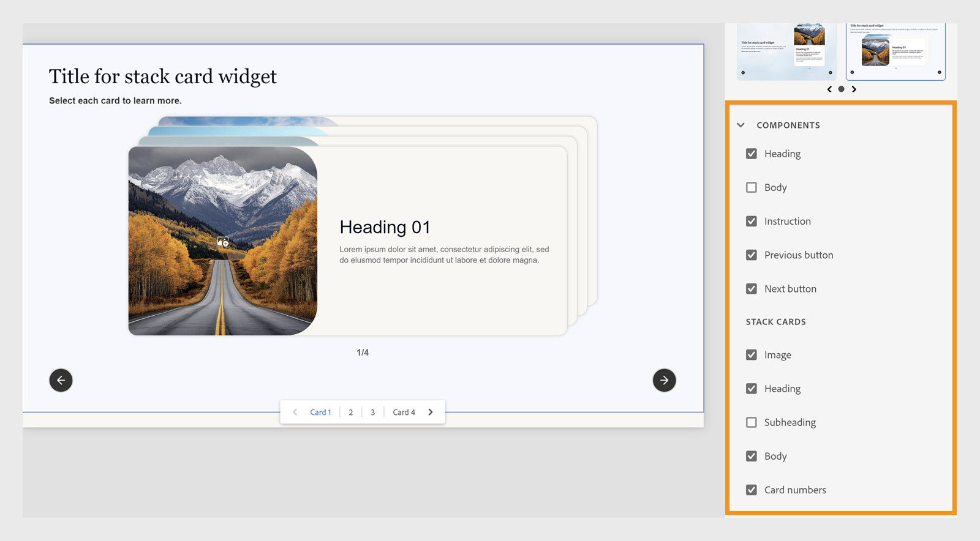The width and height of the screenshot is (980, 541).
Task: Enable the Subheading checkbox
Action: pos(752,422)
